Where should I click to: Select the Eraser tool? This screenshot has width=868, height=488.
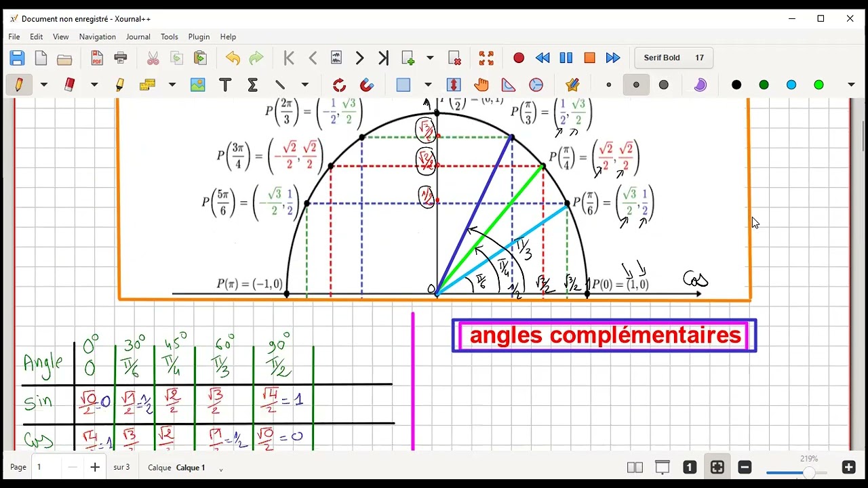pyautogui.click(x=68, y=85)
